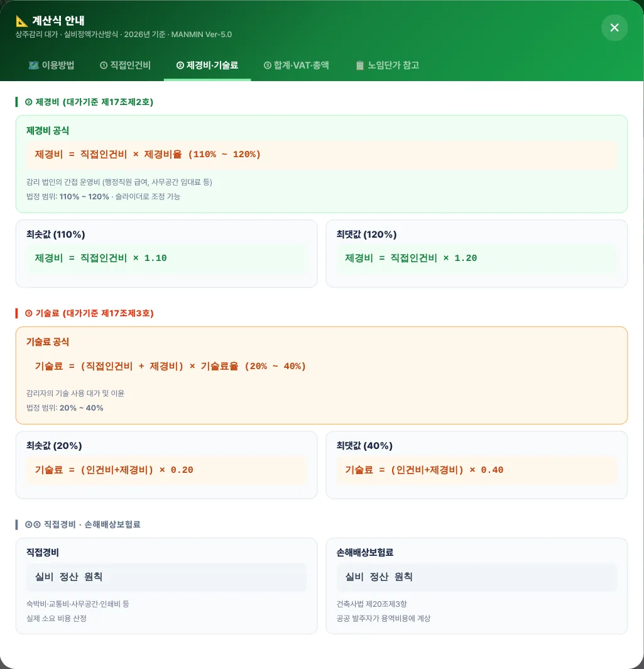Click the heading '직접경비 · 손해배상보험료'

83,524
